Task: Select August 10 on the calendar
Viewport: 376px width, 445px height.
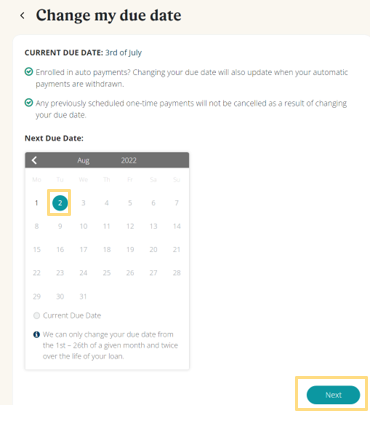Action: click(x=83, y=226)
